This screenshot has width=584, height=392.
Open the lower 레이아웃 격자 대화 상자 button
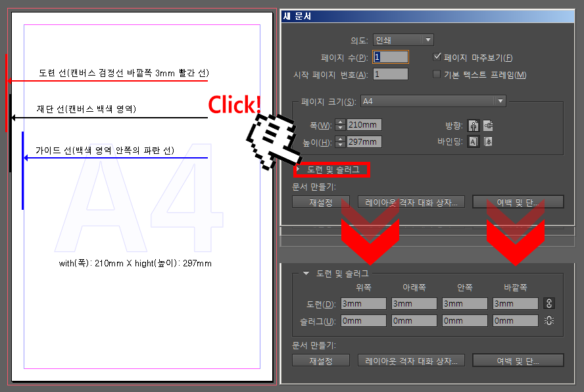pyautogui.click(x=411, y=360)
